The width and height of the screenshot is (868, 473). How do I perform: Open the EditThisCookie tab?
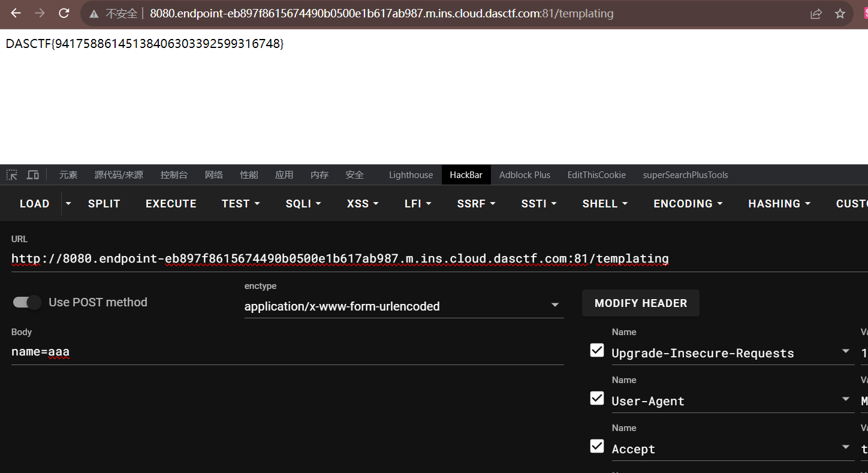(596, 175)
